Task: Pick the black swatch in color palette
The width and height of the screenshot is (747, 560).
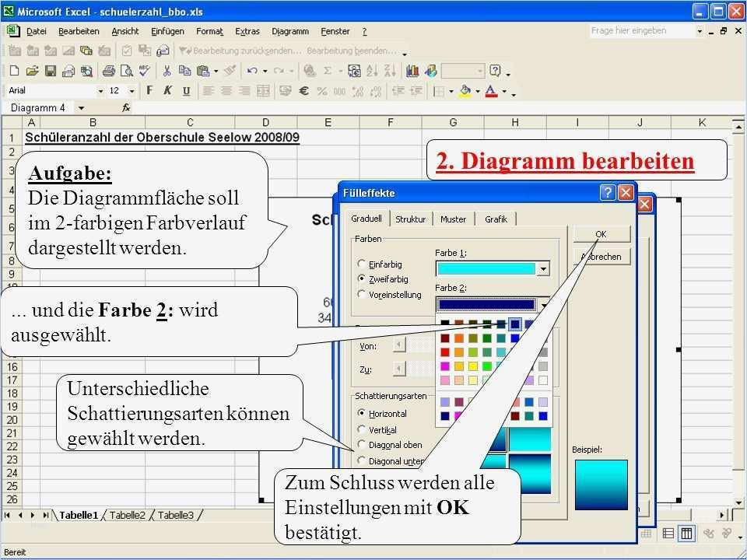Action: 444,324
